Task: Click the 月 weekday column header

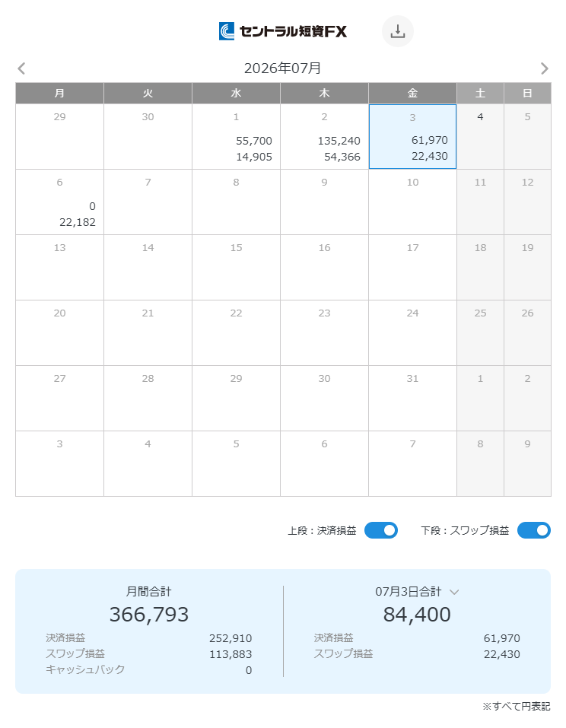Action: click(x=59, y=93)
